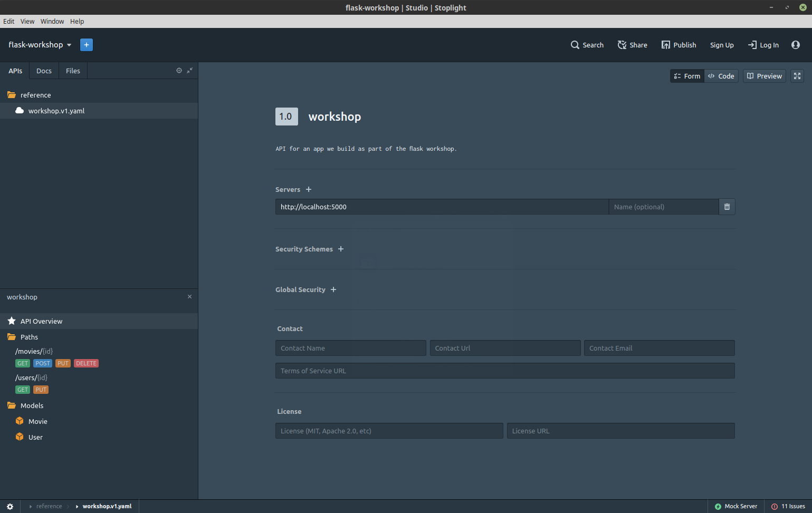Click the workshop API title
The height and width of the screenshot is (513, 812).
coord(335,117)
